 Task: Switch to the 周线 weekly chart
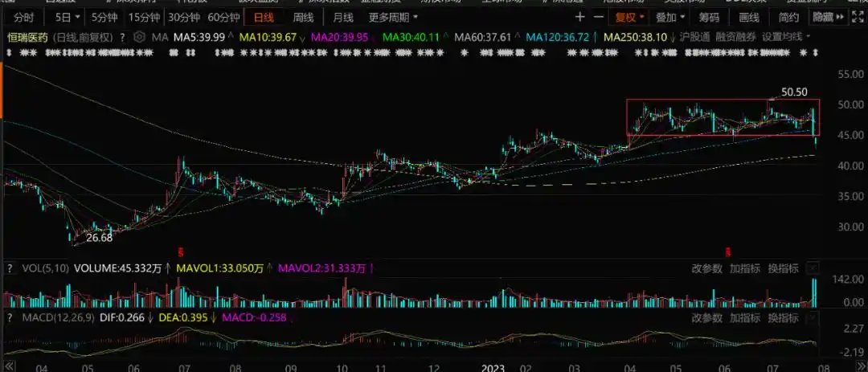(303, 18)
